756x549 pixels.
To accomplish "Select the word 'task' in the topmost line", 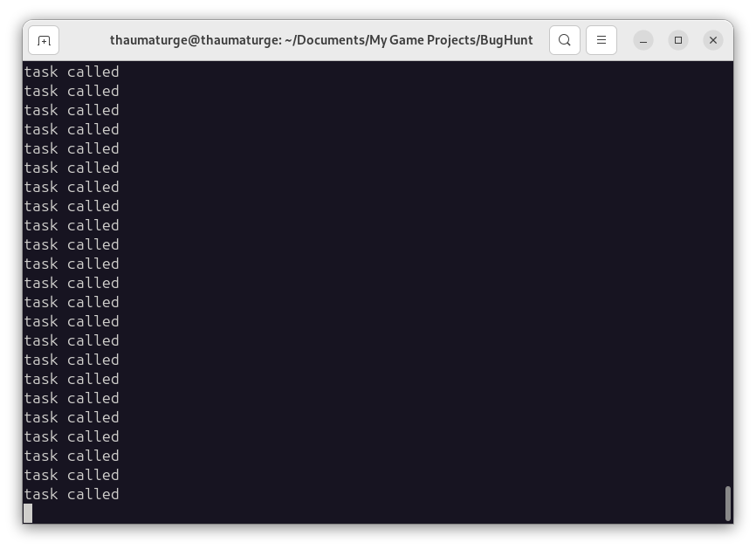I will 41,72.
